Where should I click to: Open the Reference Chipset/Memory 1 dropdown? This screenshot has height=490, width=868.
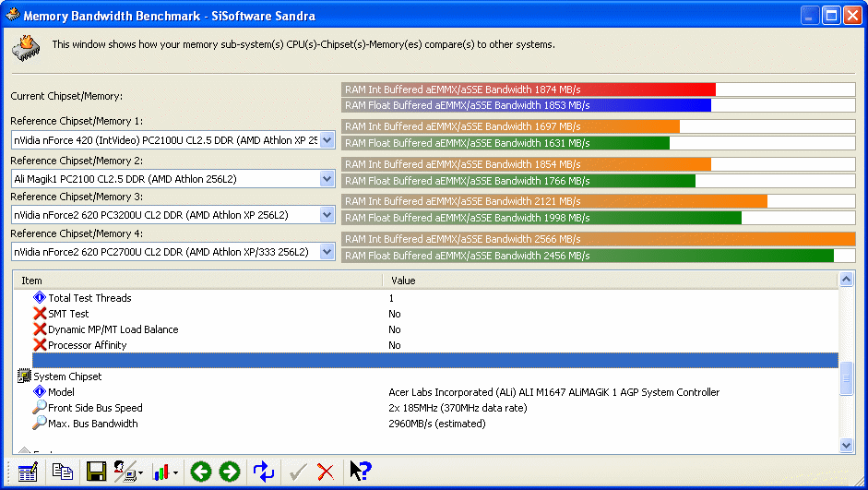327,140
